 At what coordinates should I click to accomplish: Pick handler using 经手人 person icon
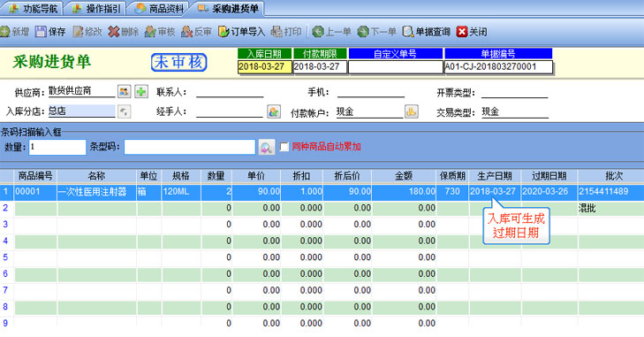click(274, 111)
